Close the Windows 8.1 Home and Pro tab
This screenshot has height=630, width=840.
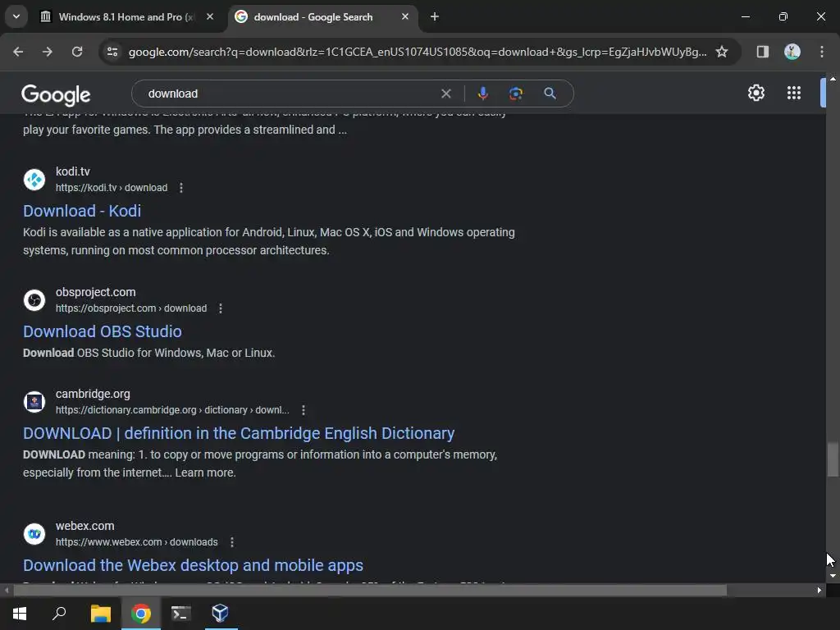[x=210, y=16]
